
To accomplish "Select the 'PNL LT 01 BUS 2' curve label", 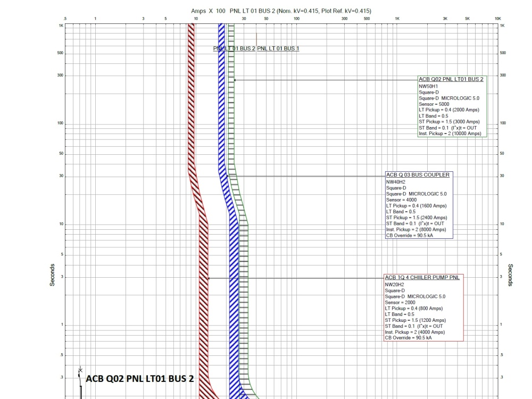I will click(234, 48).
